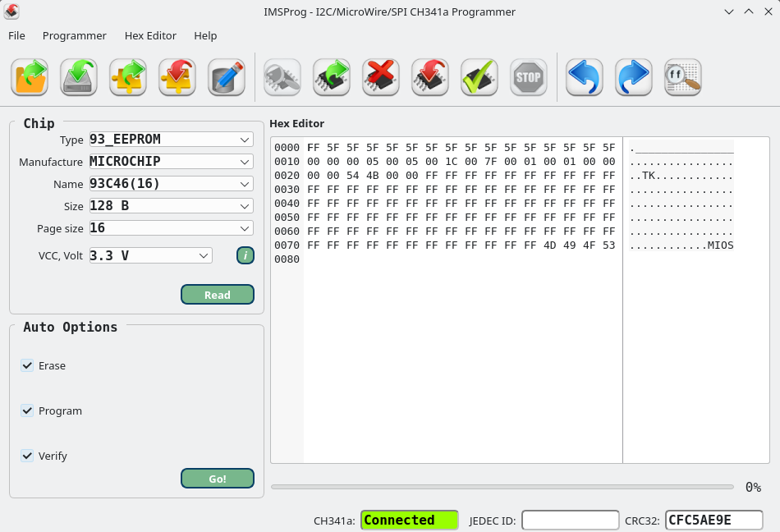
Task: Click the greyed detect chip magnifier icon
Action: point(282,77)
